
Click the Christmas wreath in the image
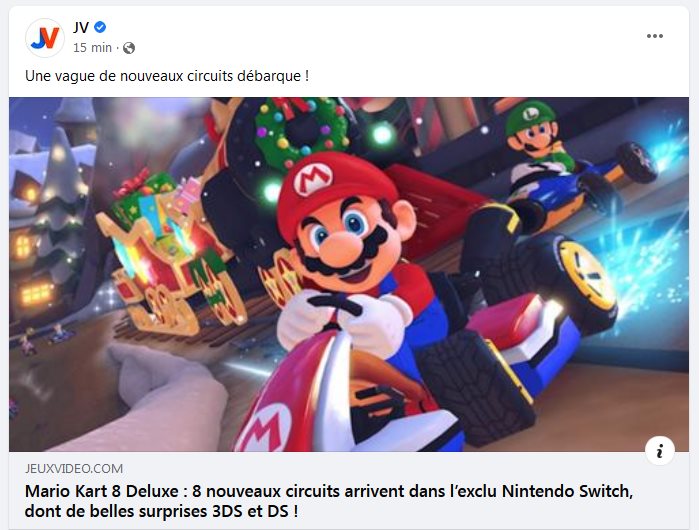301,131
